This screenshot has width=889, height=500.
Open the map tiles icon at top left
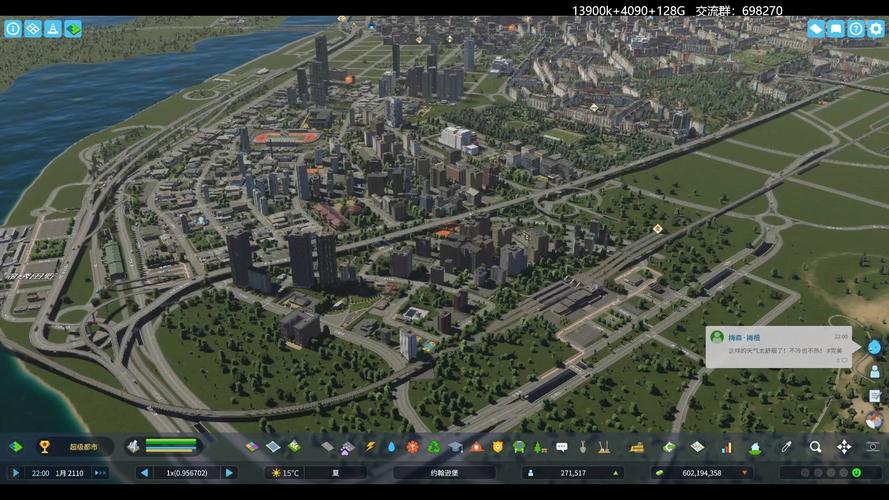pyautogui.click(x=73, y=28)
